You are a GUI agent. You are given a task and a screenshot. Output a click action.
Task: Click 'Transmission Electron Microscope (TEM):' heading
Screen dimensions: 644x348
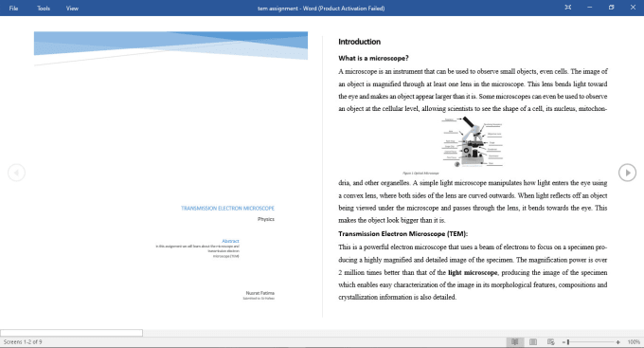tap(402, 233)
